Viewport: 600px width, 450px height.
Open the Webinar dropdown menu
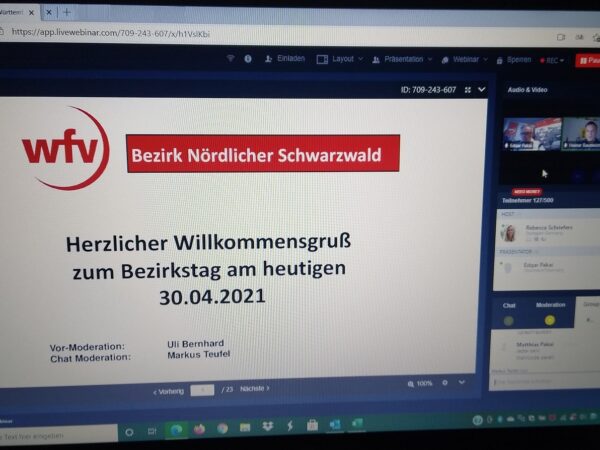click(465, 60)
